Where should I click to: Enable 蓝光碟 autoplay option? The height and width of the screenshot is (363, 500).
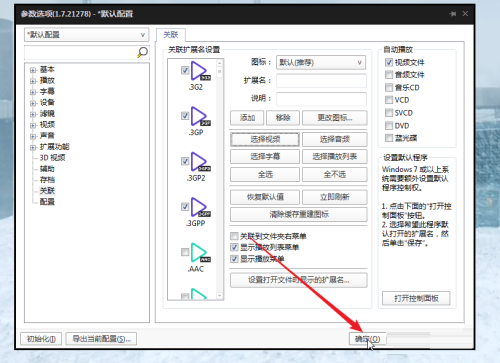pyautogui.click(x=389, y=138)
